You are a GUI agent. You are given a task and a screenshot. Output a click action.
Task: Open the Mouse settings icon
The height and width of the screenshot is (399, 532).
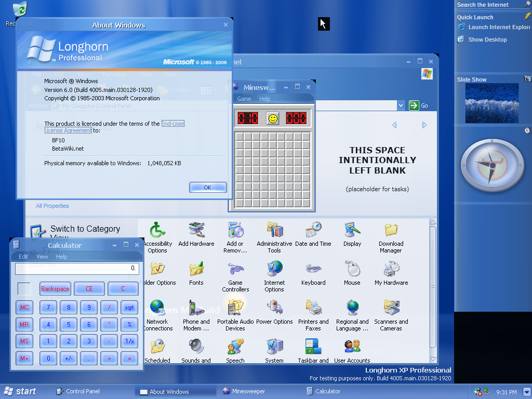pyautogui.click(x=352, y=270)
